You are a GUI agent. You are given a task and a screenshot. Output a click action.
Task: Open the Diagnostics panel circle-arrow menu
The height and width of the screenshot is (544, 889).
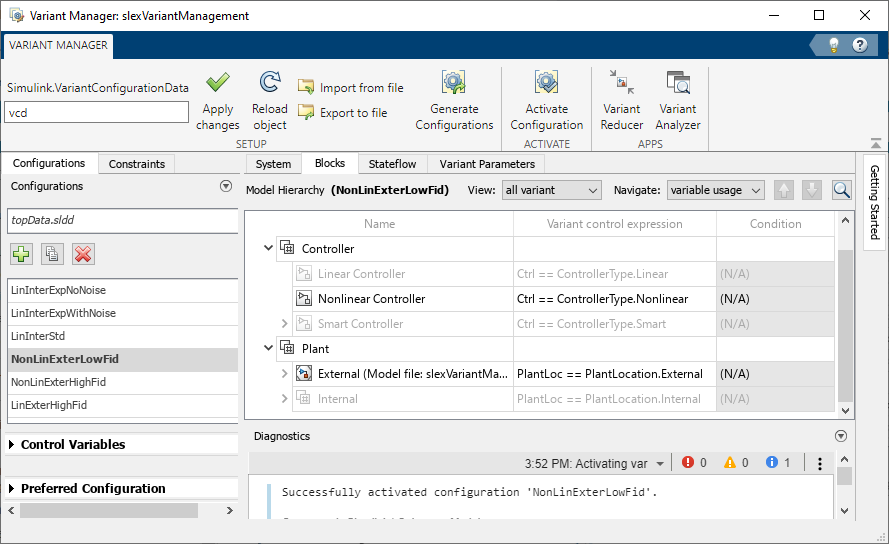tap(841, 436)
